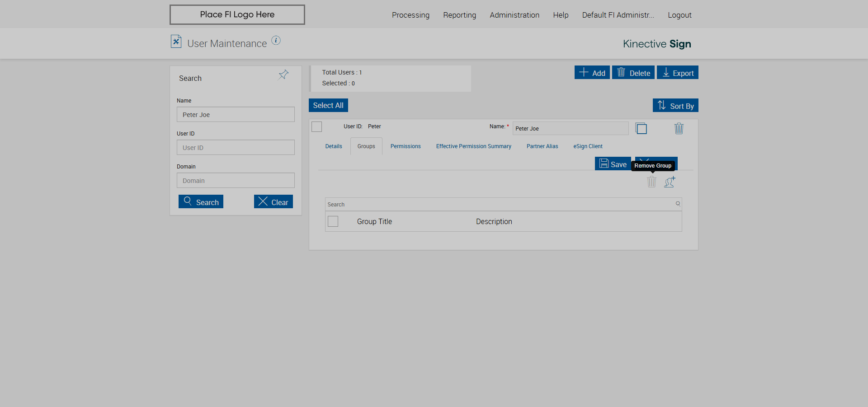The height and width of the screenshot is (407, 868).
Task: Tick the checkbox for user Peter
Action: pos(317,127)
